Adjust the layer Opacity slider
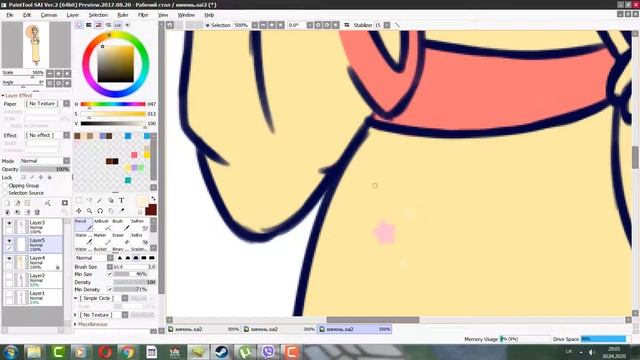Screen dimensions: 640x360 tap(45, 169)
